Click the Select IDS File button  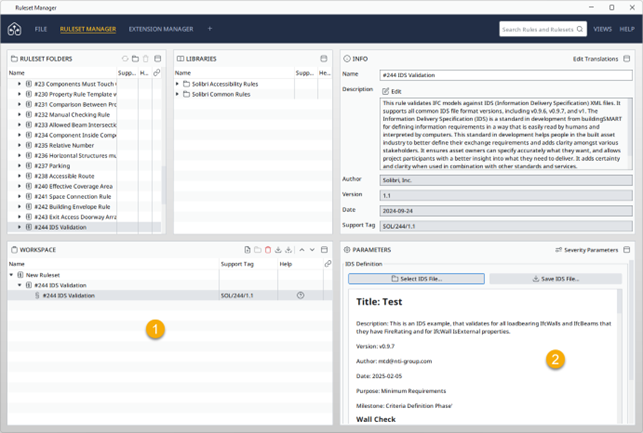[x=416, y=279]
